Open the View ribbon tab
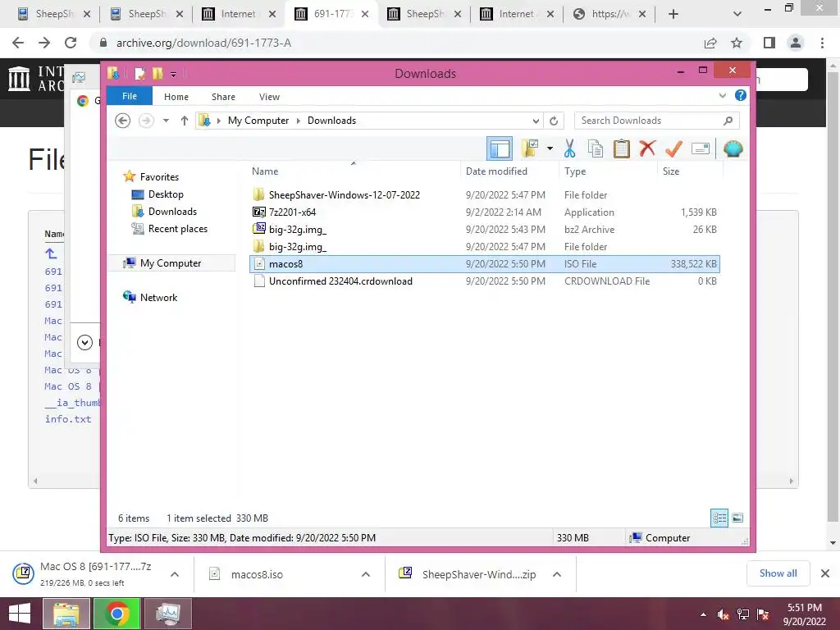 (269, 97)
